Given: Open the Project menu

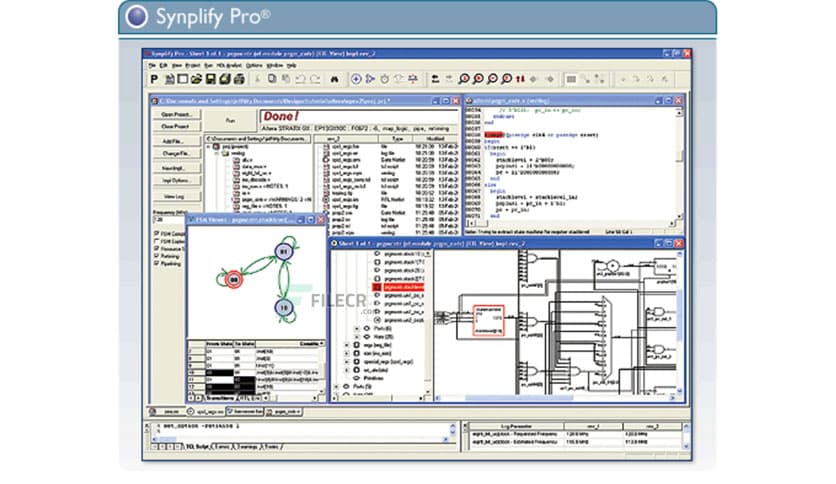Looking at the screenshot, I should (192, 66).
